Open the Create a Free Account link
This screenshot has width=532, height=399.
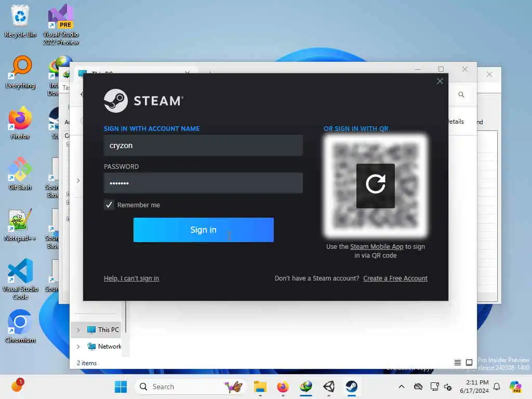pyautogui.click(x=395, y=278)
